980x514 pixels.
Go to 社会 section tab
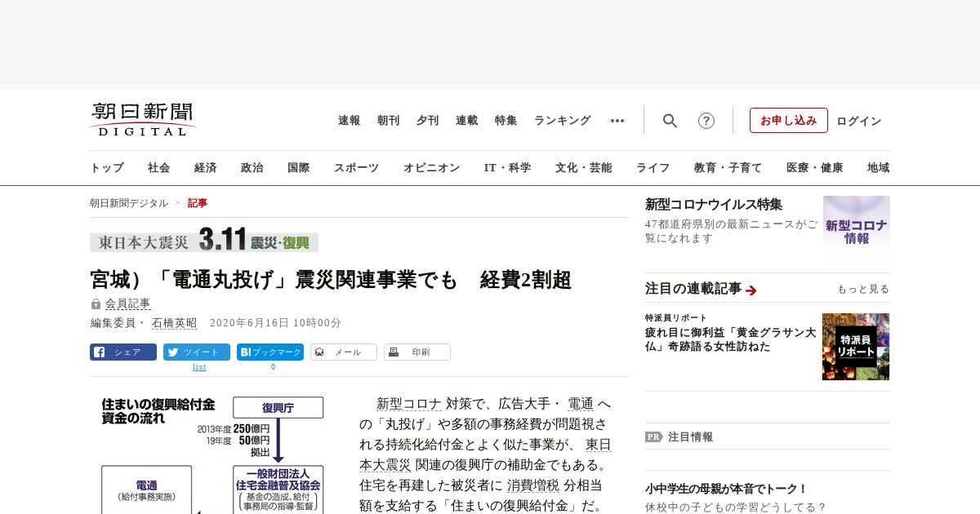[159, 168]
